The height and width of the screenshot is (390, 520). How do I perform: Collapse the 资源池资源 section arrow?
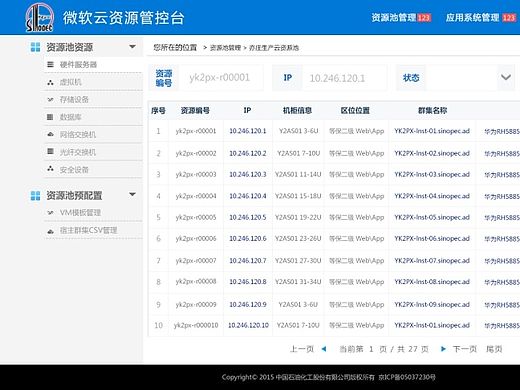(x=132, y=47)
